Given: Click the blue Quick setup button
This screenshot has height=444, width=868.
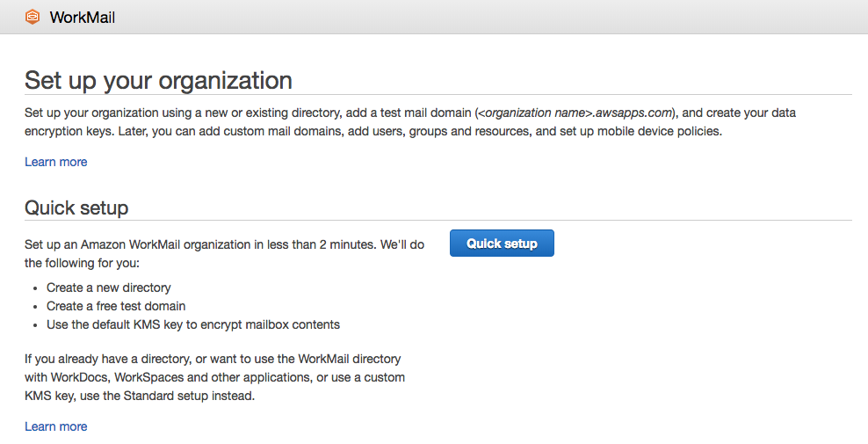Looking at the screenshot, I should [x=502, y=244].
